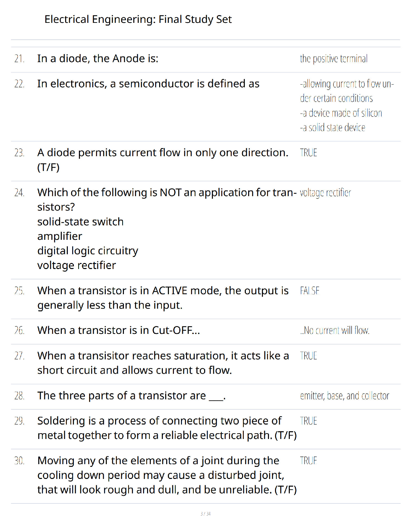Click the 'voltage rectifier' answer on the right
Viewport: 411px width, 532px height.
pyautogui.click(x=325, y=193)
